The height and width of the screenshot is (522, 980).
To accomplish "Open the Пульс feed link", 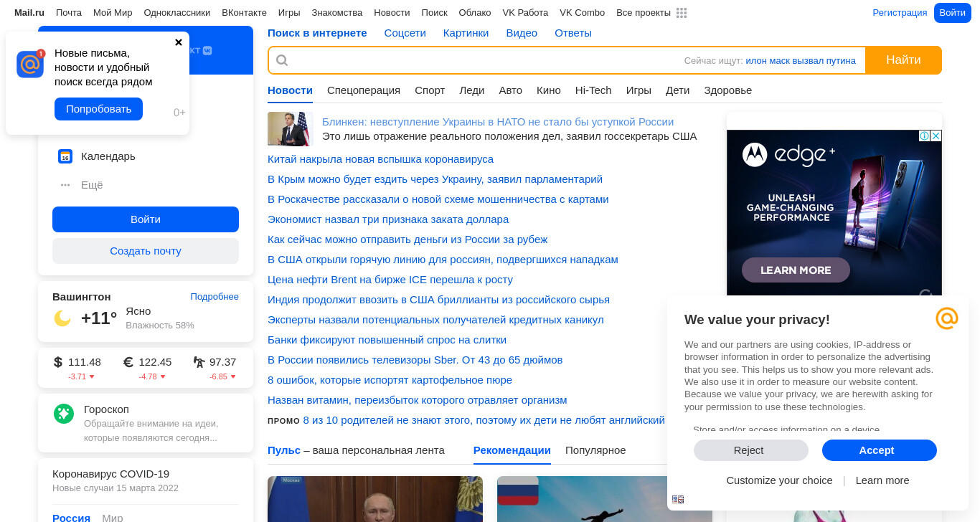I will (284, 450).
